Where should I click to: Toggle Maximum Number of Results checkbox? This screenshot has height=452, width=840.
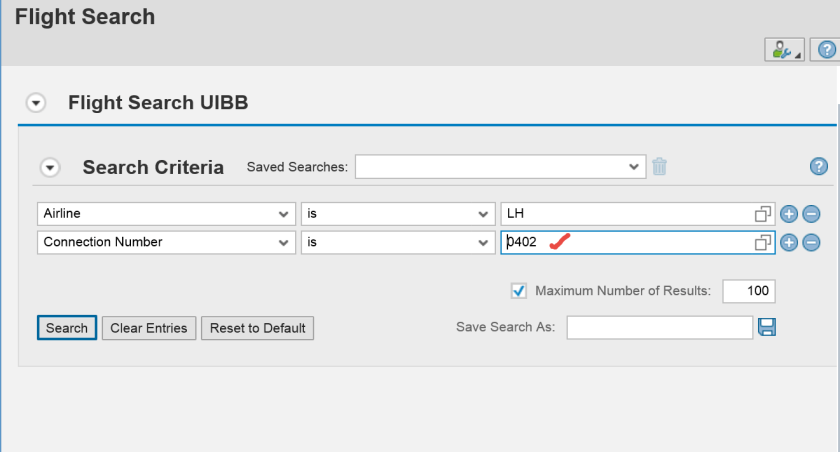point(519,291)
